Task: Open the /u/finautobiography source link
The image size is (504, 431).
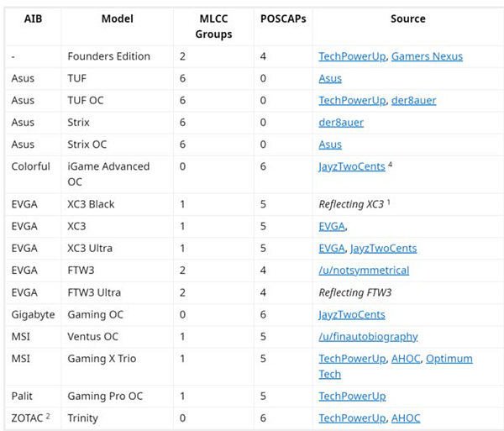Action: 368,336
